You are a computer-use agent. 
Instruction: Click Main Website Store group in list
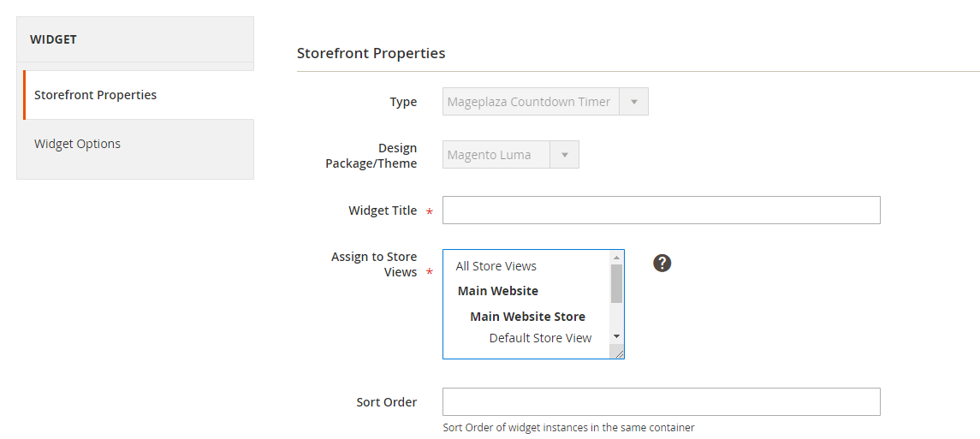coord(527,317)
